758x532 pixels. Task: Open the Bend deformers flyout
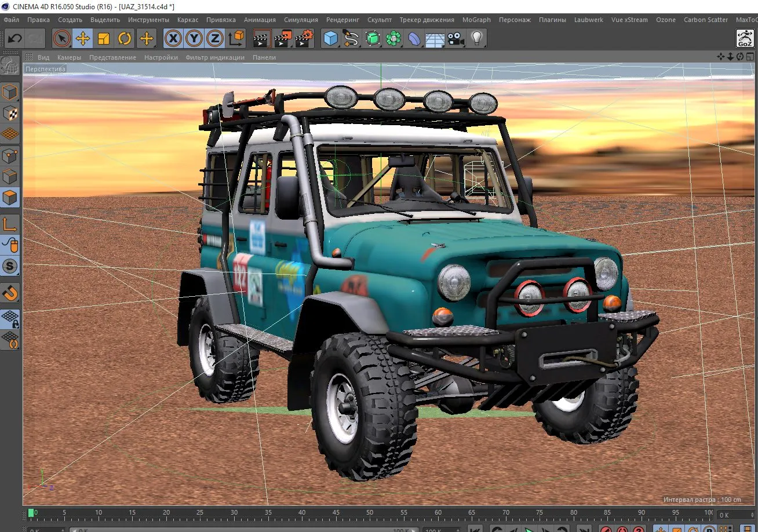[414, 39]
